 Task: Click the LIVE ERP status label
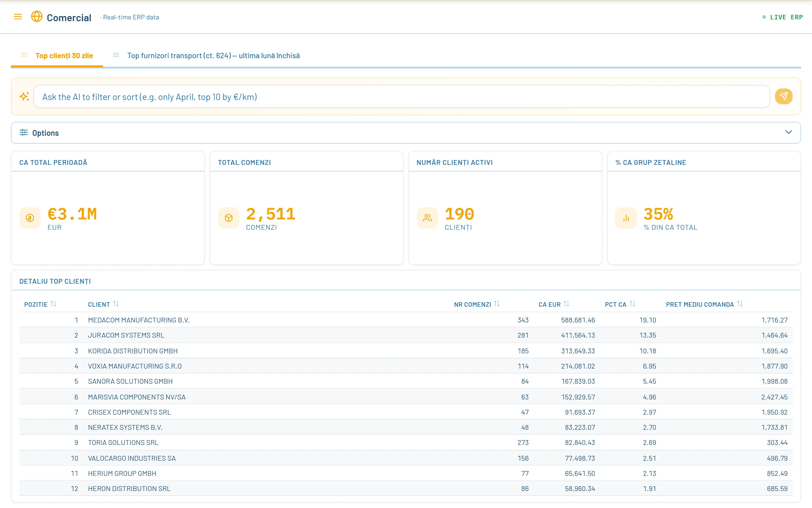click(x=786, y=17)
